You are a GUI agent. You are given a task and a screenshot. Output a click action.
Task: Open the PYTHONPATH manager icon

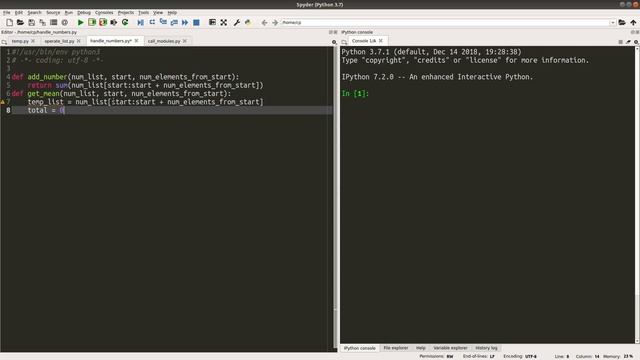(248, 22)
